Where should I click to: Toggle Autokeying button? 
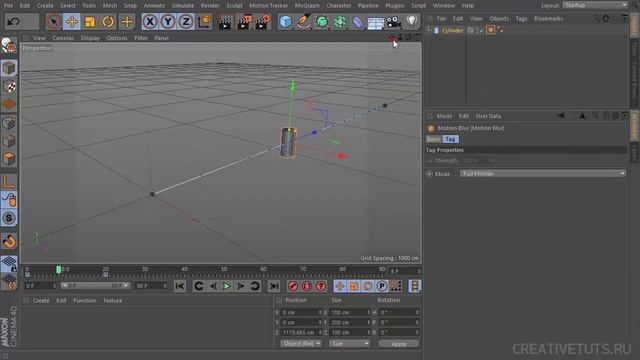307,286
